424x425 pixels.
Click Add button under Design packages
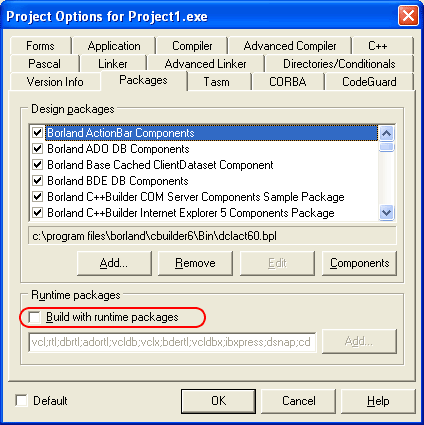click(x=114, y=263)
